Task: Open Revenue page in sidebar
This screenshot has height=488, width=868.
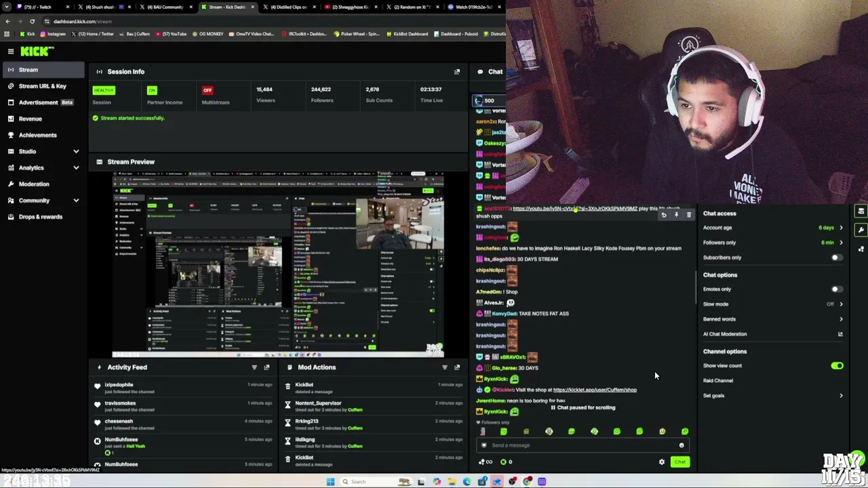Action: (43, 119)
